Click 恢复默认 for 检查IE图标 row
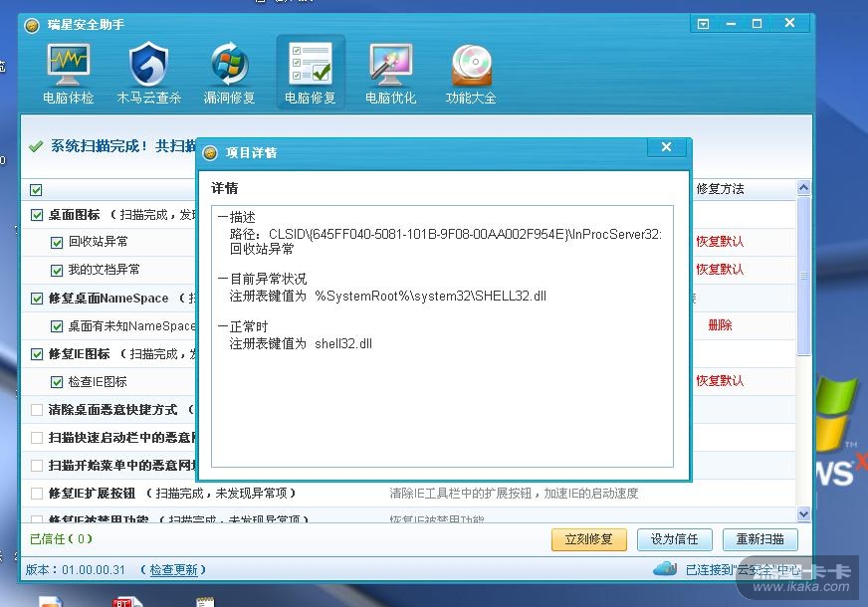The width and height of the screenshot is (868, 607). [x=720, y=381]
